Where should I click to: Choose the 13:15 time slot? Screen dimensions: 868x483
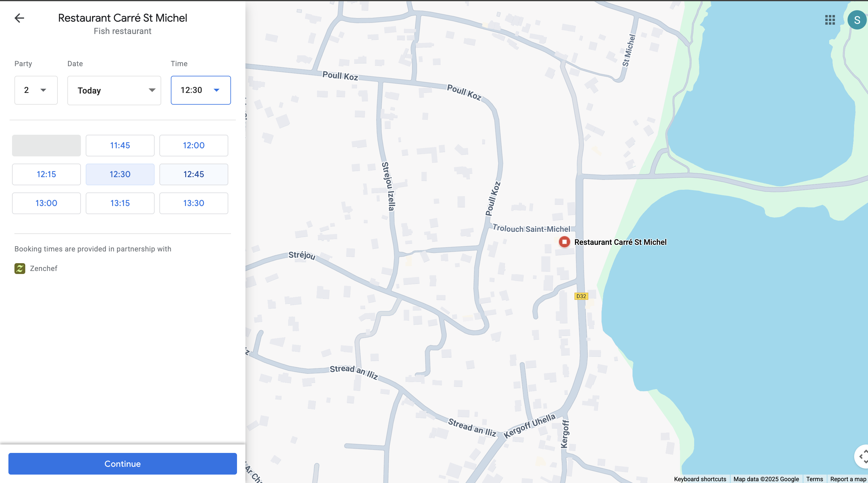[120, 203]
